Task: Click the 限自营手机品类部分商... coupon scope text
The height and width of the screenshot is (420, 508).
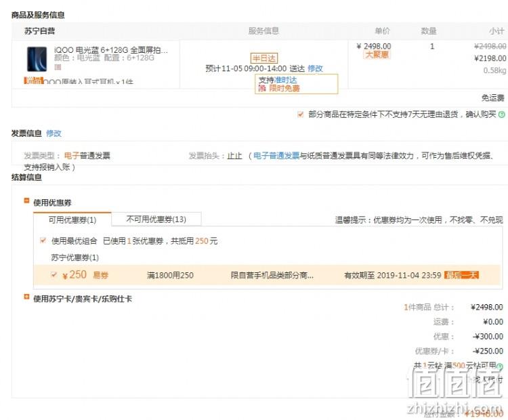Action: (x=272, y=276)
